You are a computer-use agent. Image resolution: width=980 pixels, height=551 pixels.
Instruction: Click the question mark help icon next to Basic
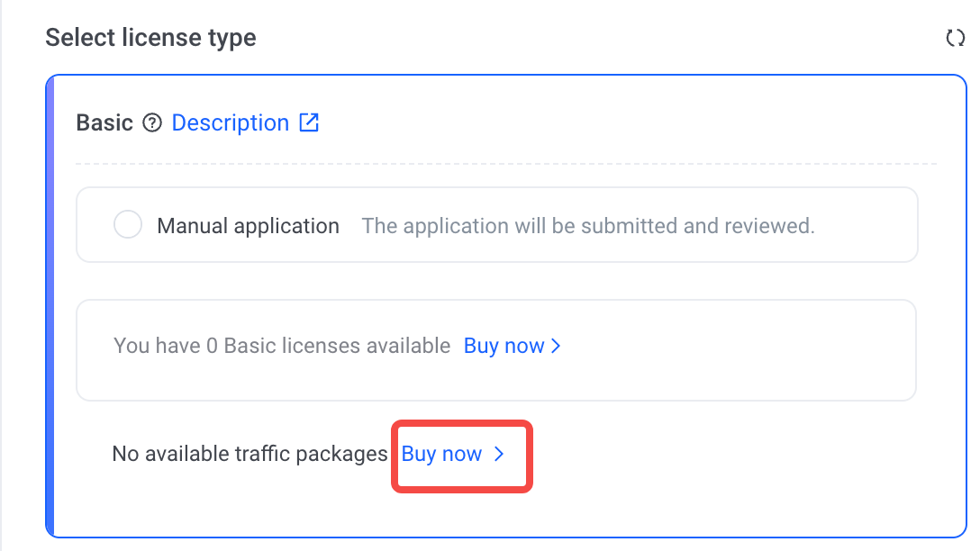[x=152, y=123]
